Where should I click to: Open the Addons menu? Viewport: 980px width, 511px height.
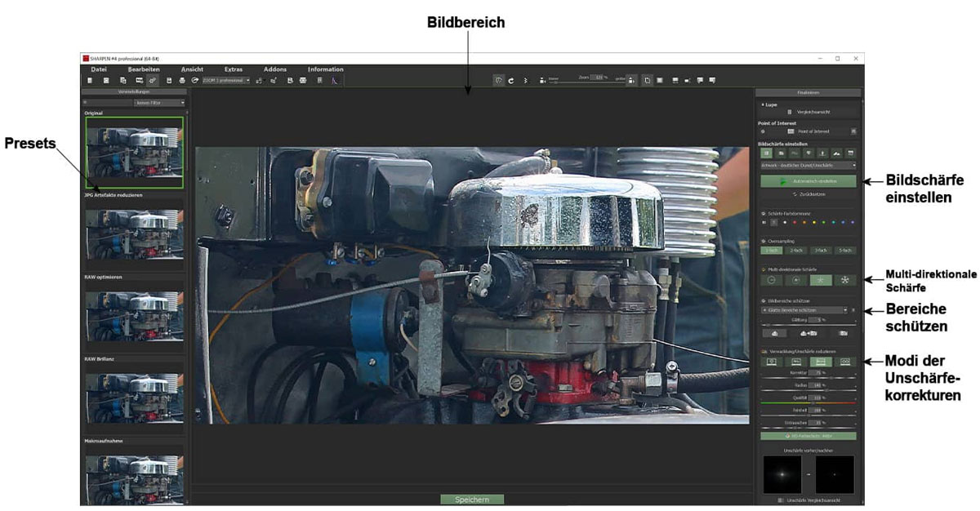[275, 69]
